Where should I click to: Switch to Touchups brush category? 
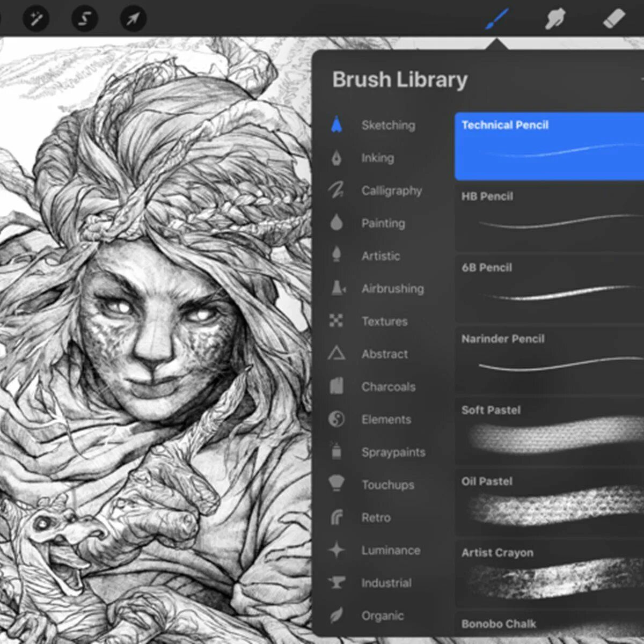coord(387,485)
